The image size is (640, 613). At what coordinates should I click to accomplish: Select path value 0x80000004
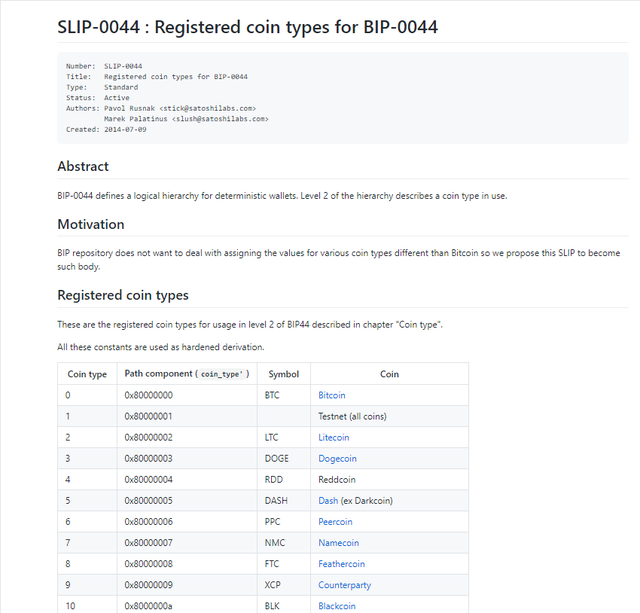click(149, 480)
